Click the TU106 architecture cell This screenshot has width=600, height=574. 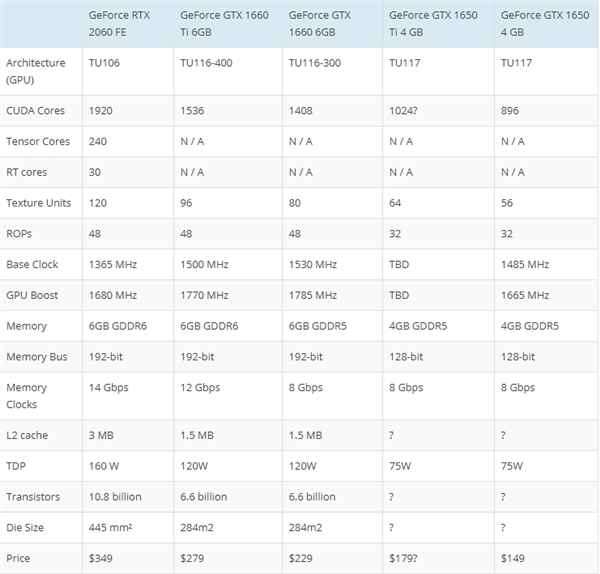click(106, 62)
